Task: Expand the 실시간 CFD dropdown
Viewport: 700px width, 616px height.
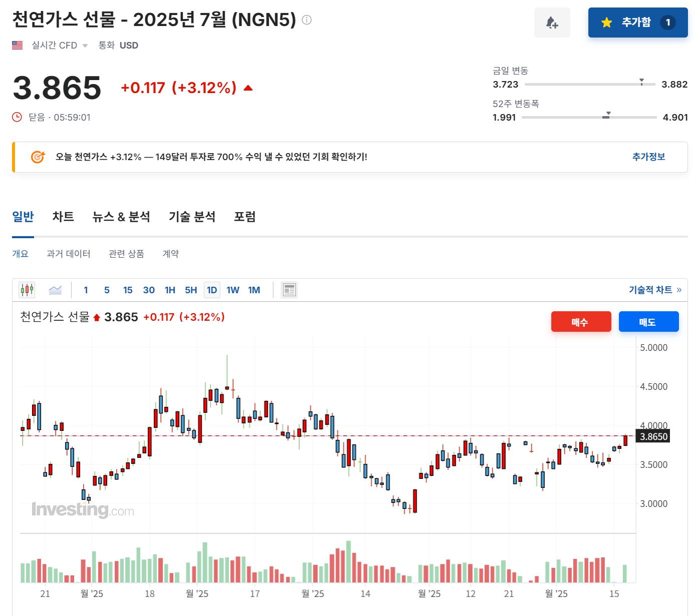Action: [85, 45]
